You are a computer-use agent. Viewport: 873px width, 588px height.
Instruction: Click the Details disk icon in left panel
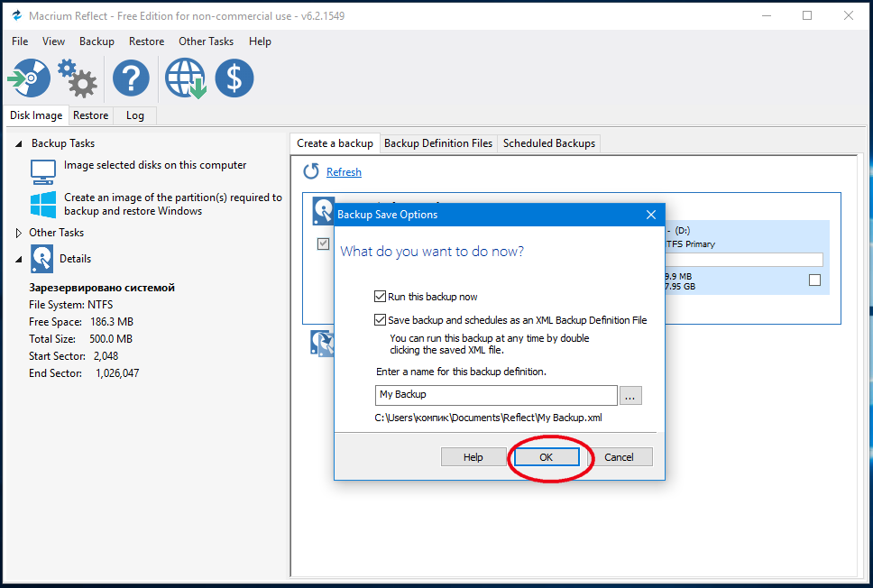click(x=41, y=259)
